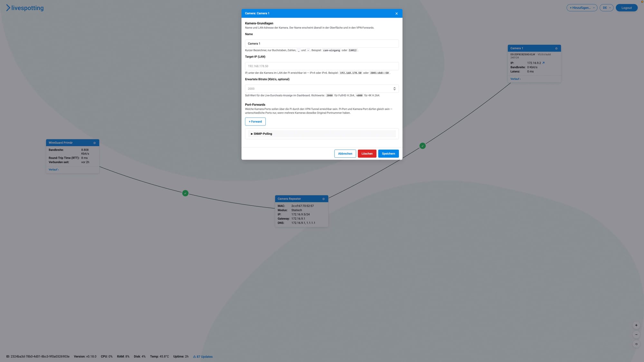Open the Hinzufügen dropdown
Viewport: 644px width, 362px height.
(582, 8)
